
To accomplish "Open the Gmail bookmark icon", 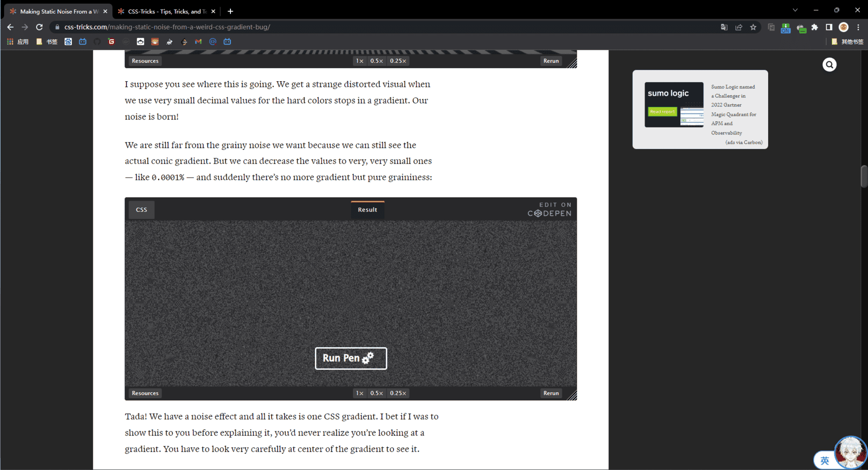I will coord(198,42).
